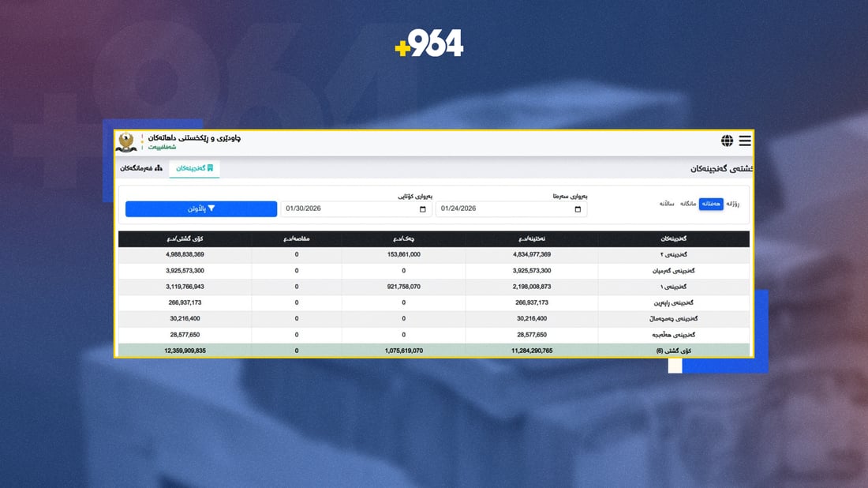868x488 pixels.
Task: Click the Kurdistan emblem logo
Action: (x=126, y=142)
